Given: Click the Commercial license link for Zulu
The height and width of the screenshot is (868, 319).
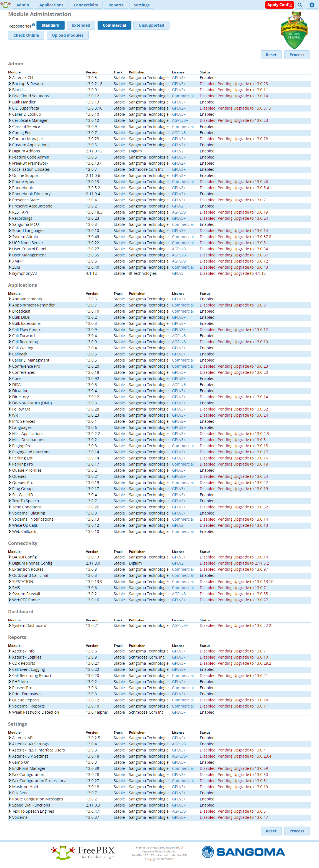Looking at the screenshot, I should 183,268.
